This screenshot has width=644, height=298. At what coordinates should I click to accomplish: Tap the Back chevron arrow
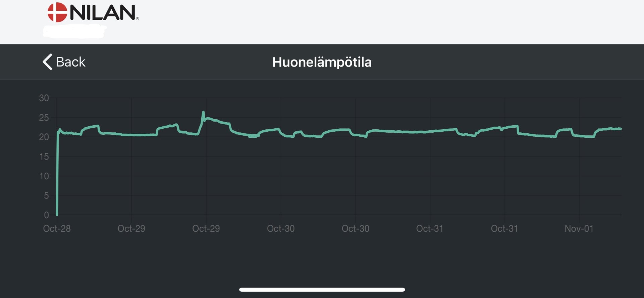[x=48, y=62]
